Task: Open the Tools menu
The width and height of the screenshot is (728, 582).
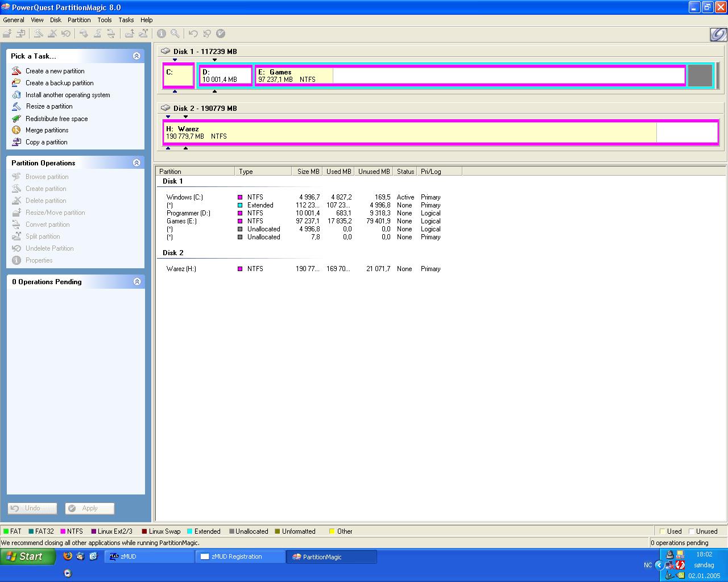Action: (x=105, y=20)
